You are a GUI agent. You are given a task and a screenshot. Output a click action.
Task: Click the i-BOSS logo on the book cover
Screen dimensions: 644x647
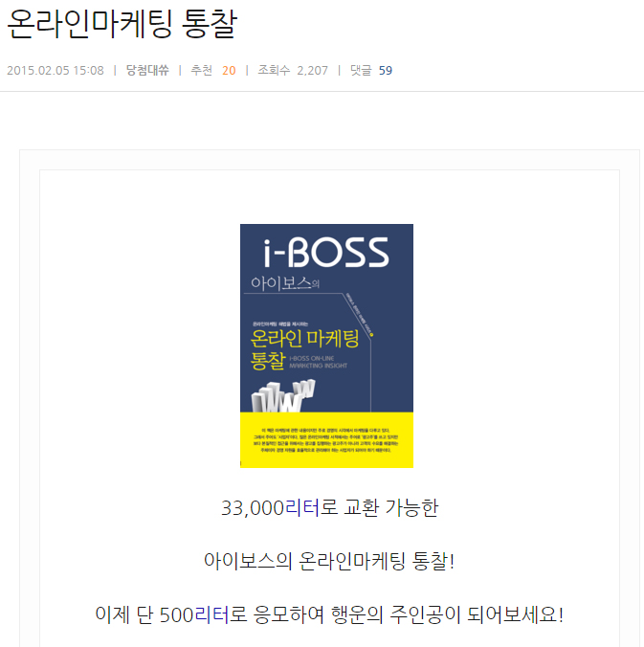coord(326,252)
